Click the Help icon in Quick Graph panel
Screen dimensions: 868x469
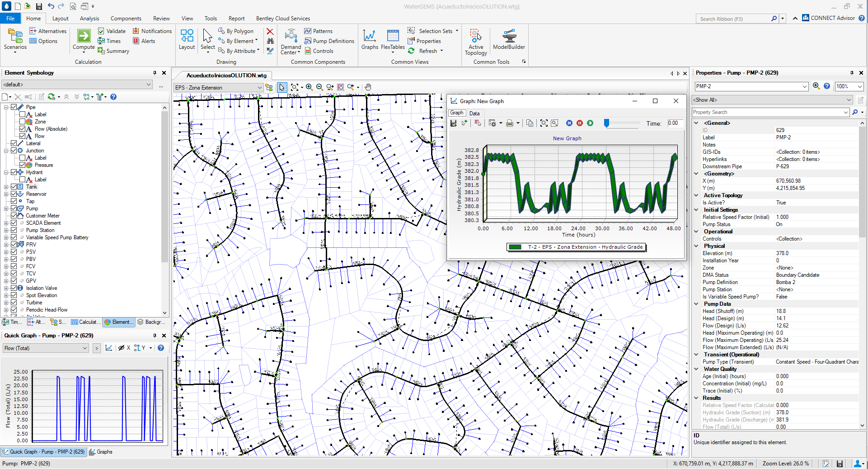point(161,348)
